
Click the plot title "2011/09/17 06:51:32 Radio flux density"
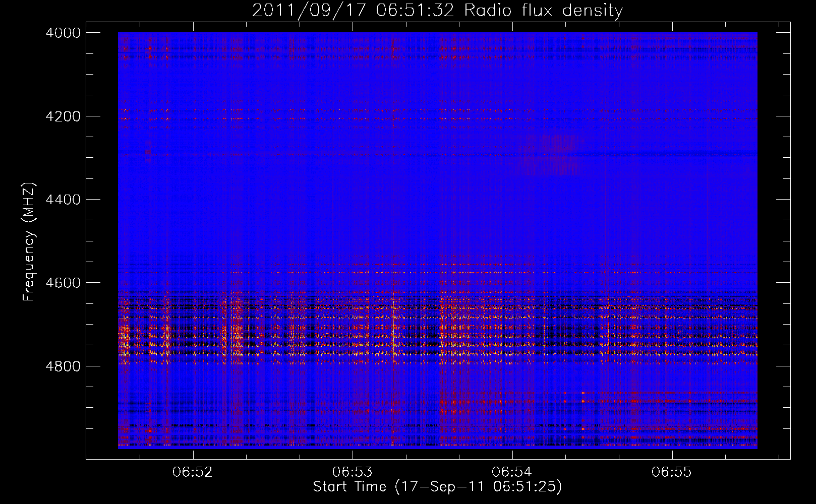(437, 10)
